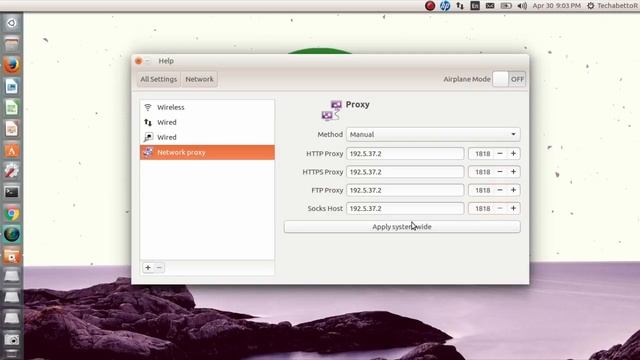This screenshot has width=640, height=360.
Task: Decrease the HTTP Proxy port
Action: tap(500, 153)
